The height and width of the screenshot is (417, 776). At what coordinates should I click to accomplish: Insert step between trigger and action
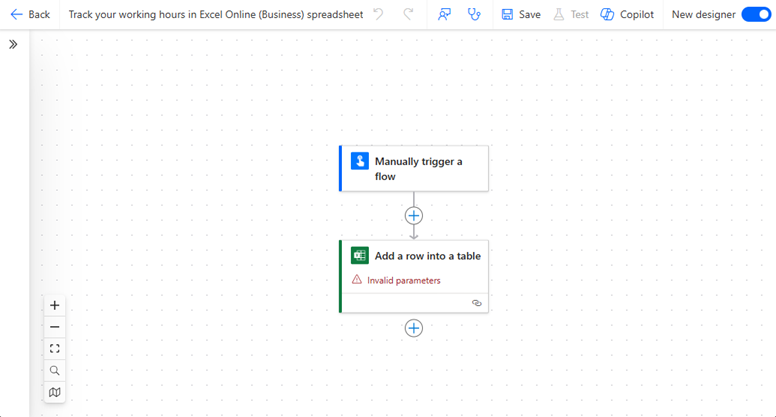414,216
